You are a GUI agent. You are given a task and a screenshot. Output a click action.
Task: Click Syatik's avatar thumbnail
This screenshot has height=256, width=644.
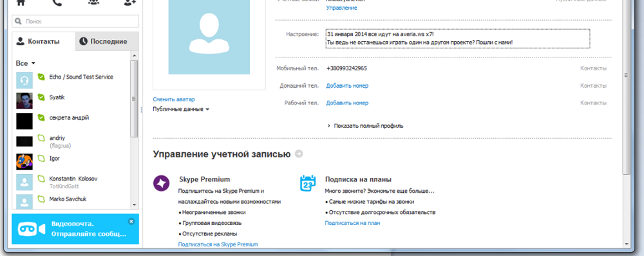click(x=24, y=101)
